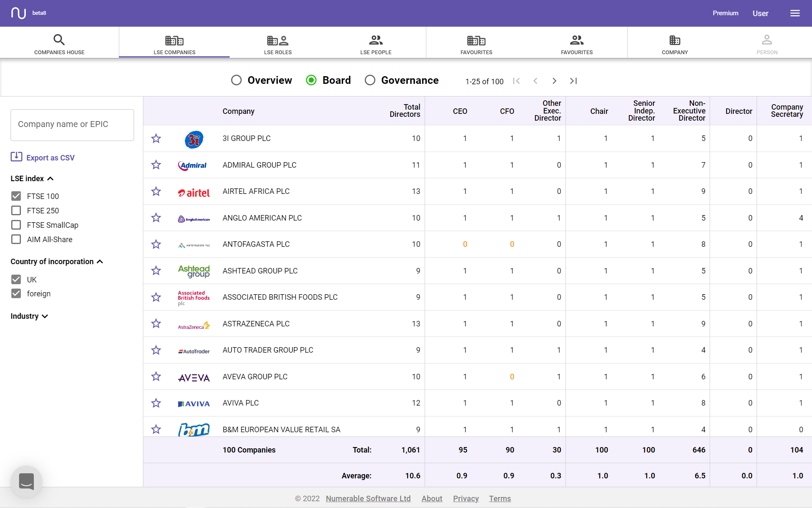Open the Privacy link
812x508 pixels.
tap(466, 499)
